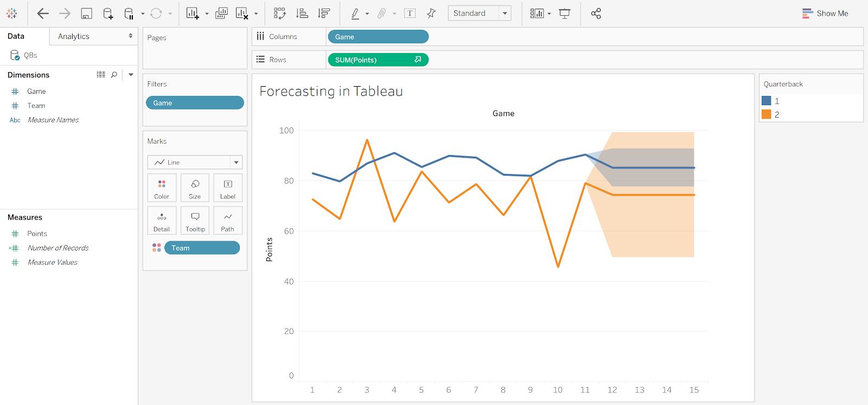Viewport: 868px width, 405px height.
Task: Click the Color button in Marks card
Action: coord(162,188)
